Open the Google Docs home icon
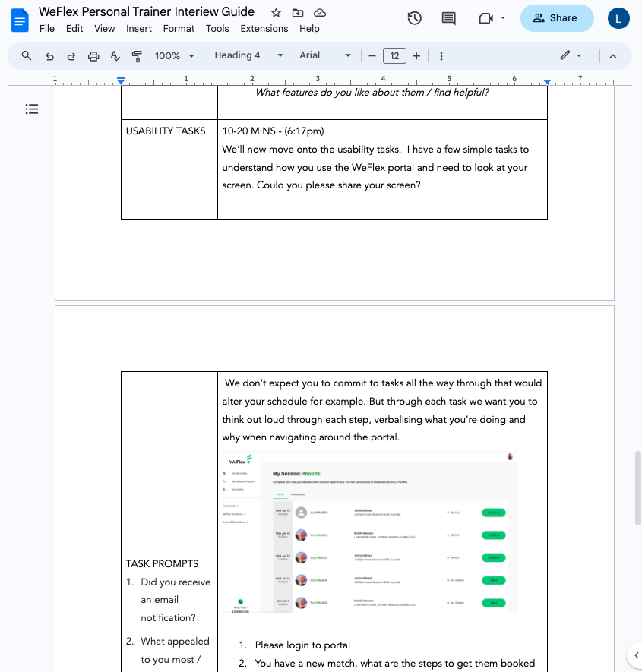Screen dimensions: 642x672 click(x=20, y=21)
